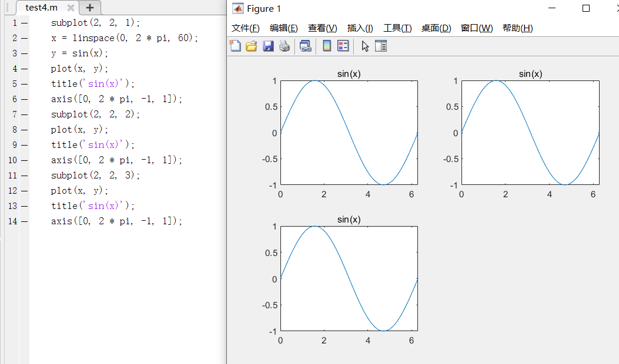Save the figure using the floppy icon
The width and height of the screenshot is (619, 364).
tap(268, 46)
